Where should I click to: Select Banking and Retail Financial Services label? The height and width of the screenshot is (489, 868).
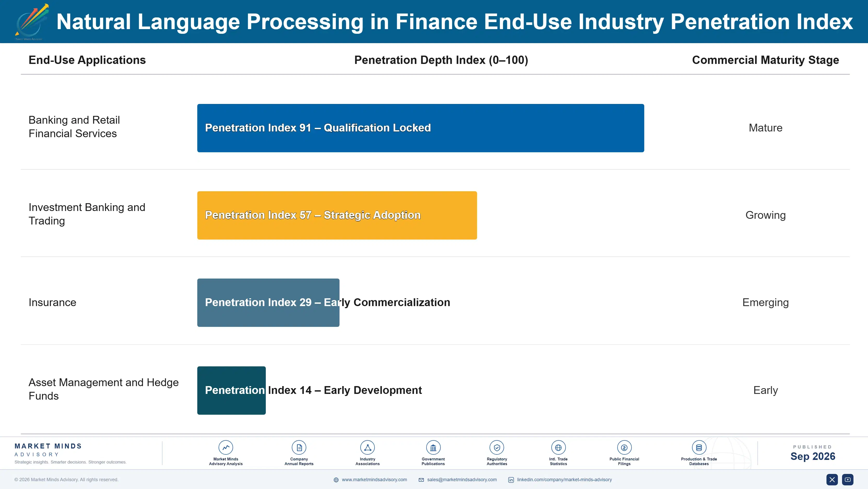coord(74,127)
